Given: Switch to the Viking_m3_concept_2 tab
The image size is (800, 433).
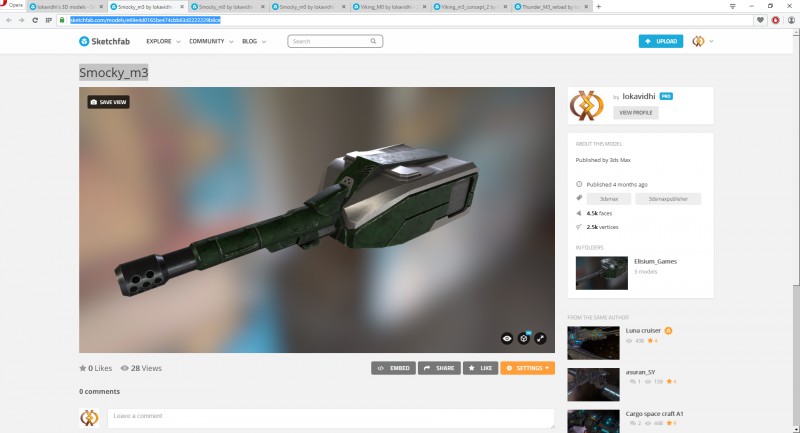Looking at the screenshot, I should pos(471,7).
